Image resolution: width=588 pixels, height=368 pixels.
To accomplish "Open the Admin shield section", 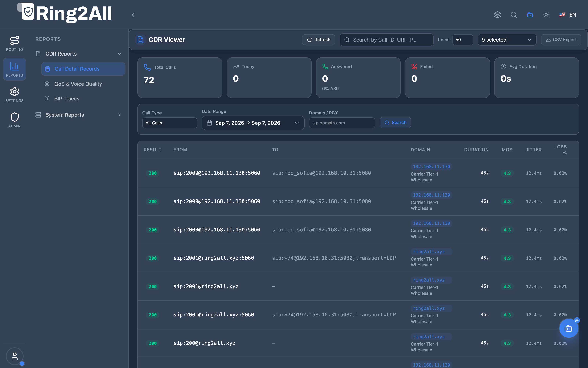I will [14, 120].
